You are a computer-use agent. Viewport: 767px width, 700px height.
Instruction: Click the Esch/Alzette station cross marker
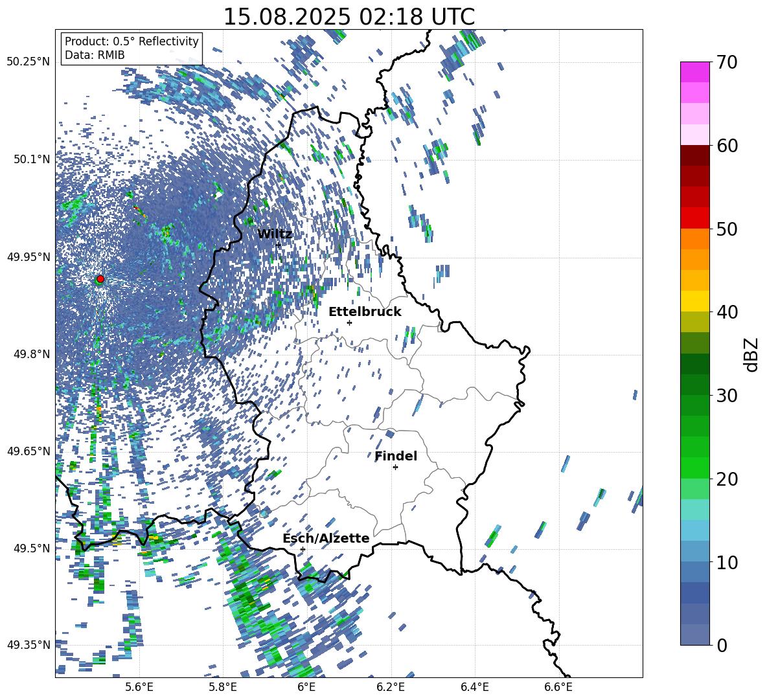pyautogui.click(x=303, y=549)
